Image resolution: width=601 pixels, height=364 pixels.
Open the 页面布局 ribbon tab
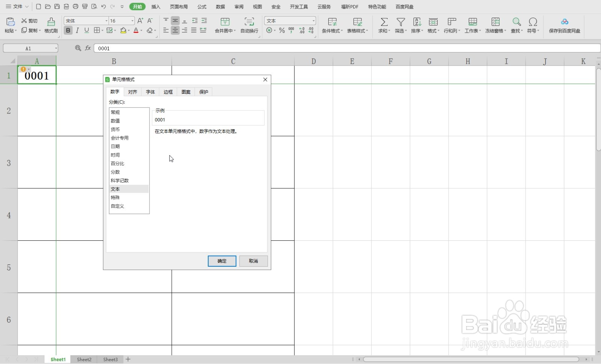(x=179, y=7)
